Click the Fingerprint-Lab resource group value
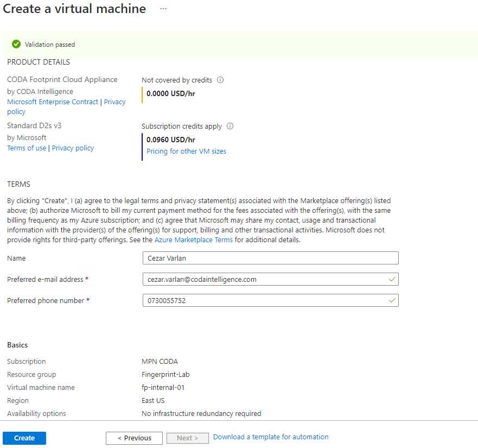The width and height of the screenshot is (478, 448). click(165, 375)
